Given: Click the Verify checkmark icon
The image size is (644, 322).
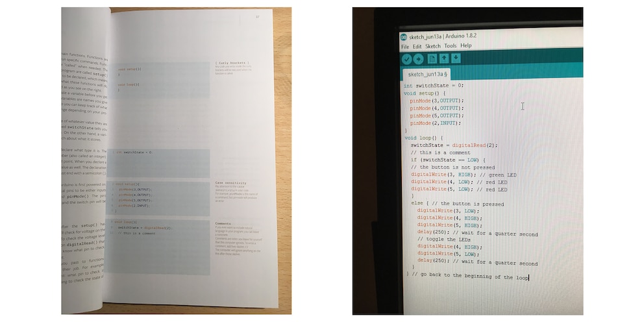Looking at the screenshot, I should tap(406, 59).
